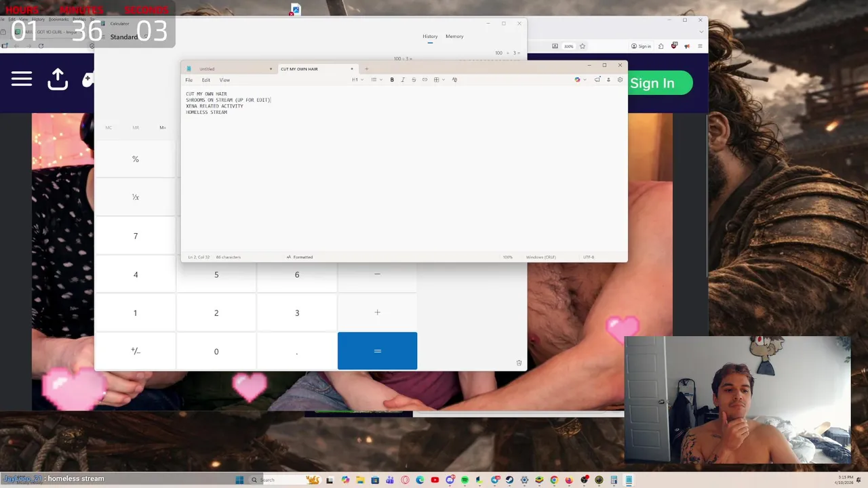The width and height of the screenshot is (868, 488).
Task: Click the Calculator equals button
Action: (377, 351)
